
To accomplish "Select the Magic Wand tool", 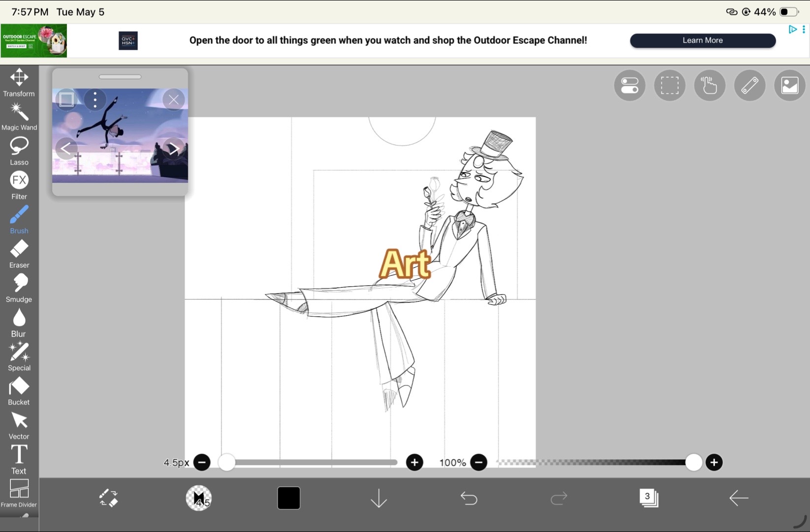I will [x=19, y=117].
